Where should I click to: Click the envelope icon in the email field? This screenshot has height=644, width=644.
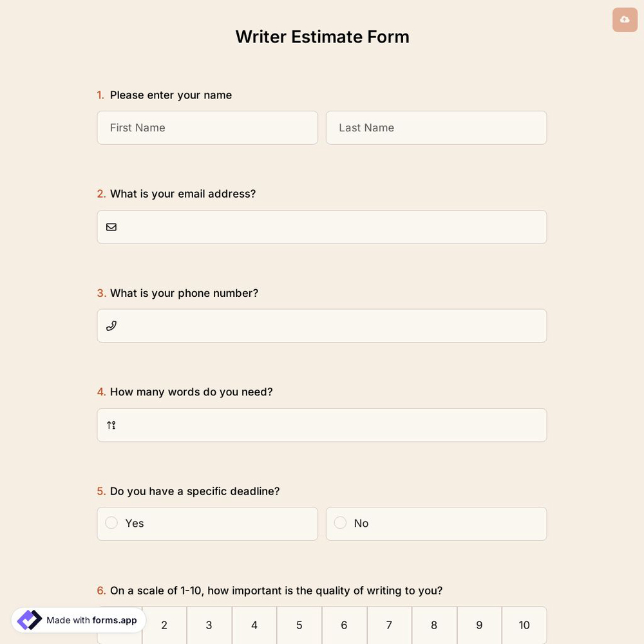pos(111,226)
